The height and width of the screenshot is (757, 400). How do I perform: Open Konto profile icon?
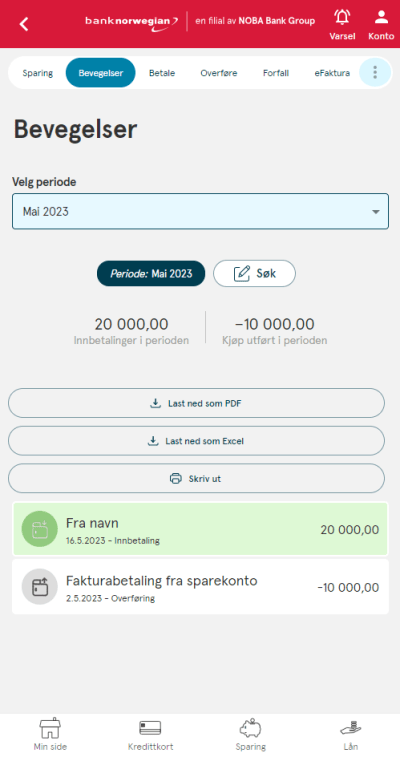[381, 18]
